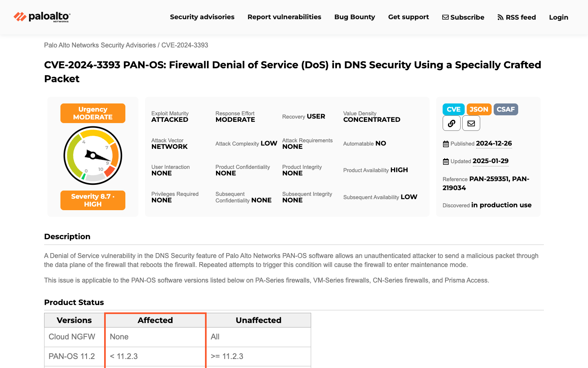Open the gray CSAF badge
The height and width of the screenshot is (368, 588).
[506, 109]
